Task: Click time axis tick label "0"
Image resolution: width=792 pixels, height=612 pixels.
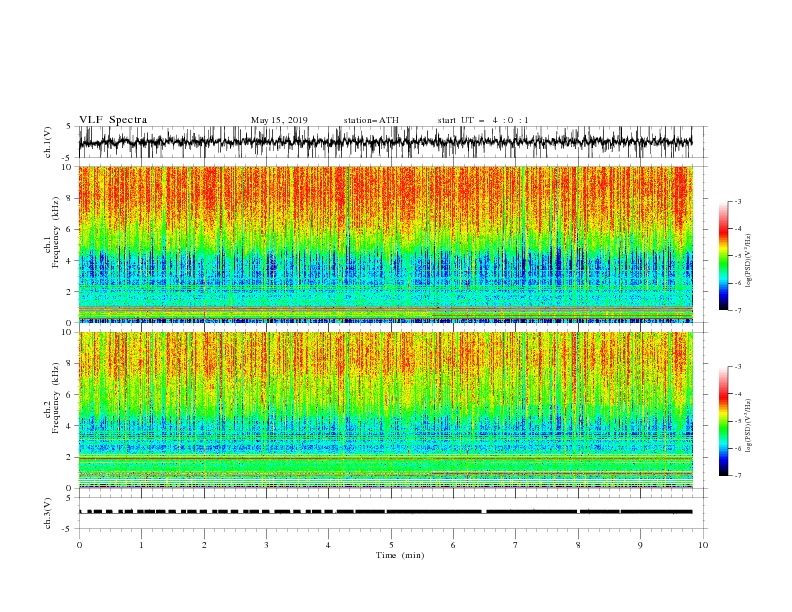Action: (x=79, y=545)
